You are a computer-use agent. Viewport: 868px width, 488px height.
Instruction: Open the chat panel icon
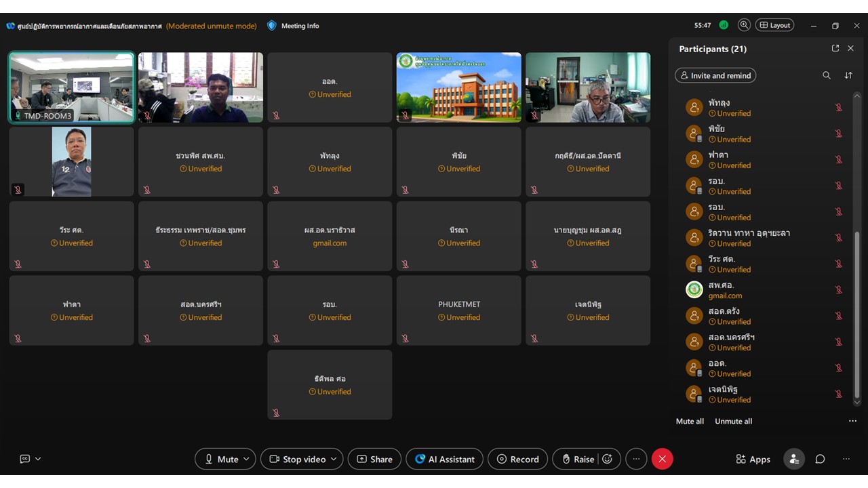coord(820,459)
